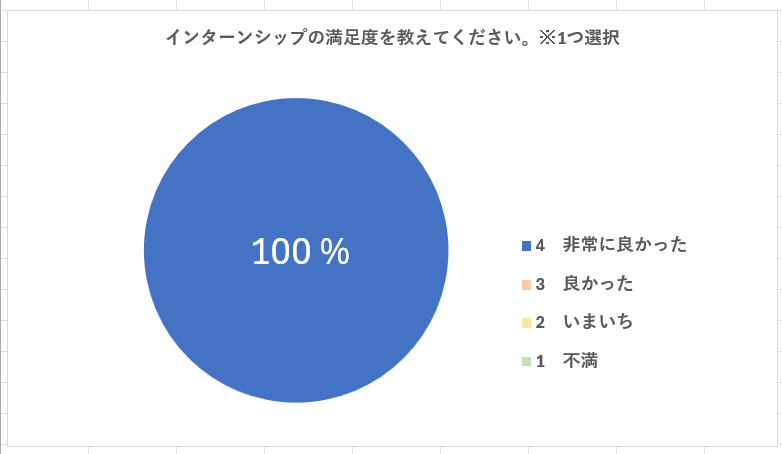Select the 100 % data label
Screen dimensions: 782x454
click(300, 251)
